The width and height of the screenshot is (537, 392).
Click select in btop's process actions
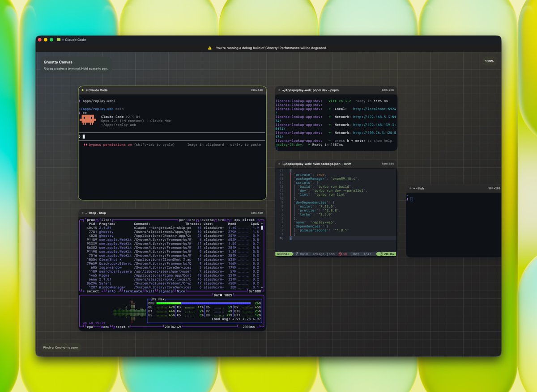coord(93,291)
